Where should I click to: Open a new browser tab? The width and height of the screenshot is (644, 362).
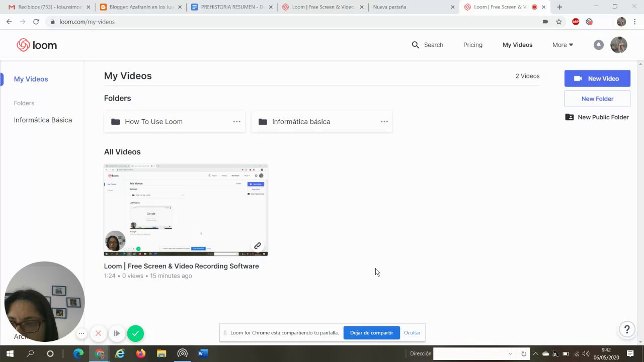point(559,7)
